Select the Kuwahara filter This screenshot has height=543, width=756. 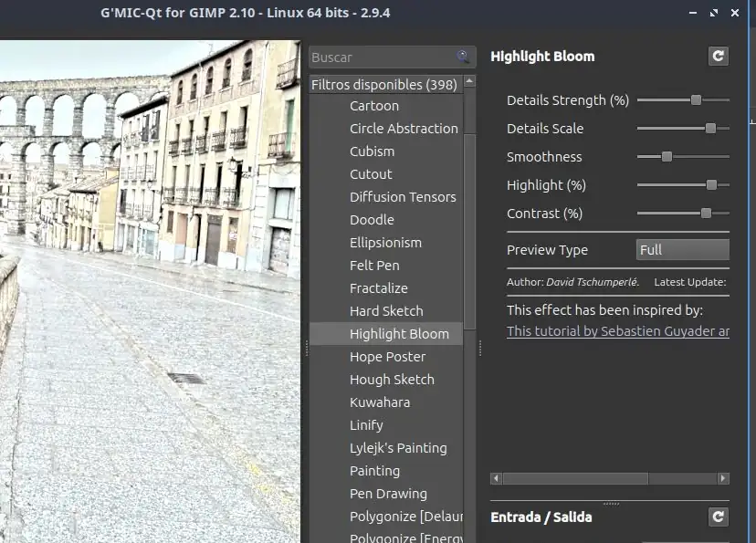380,402
